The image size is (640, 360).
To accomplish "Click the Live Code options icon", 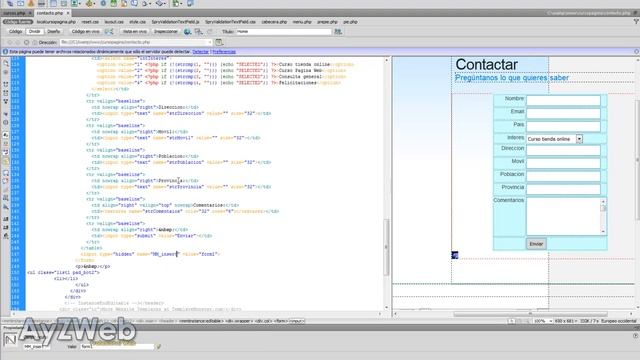I will [109, 31].
